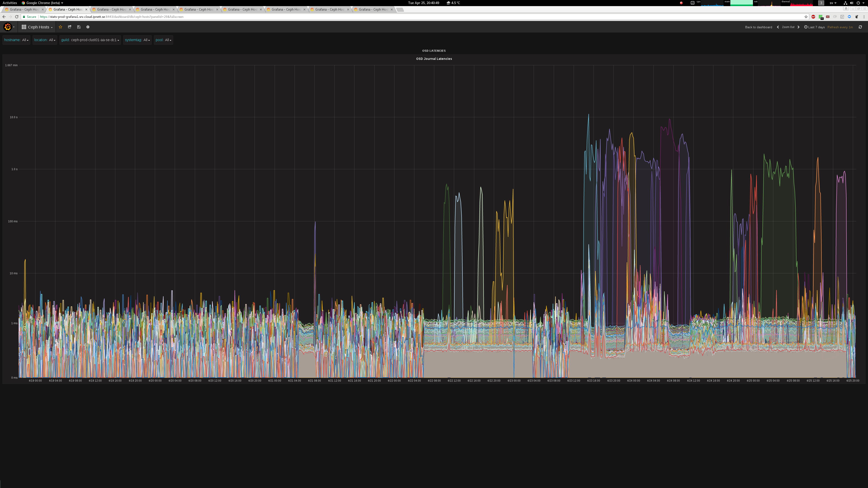Open the Adblock Plus extension
The width and height of the screenshot is (868, 488).
[814, 16]
